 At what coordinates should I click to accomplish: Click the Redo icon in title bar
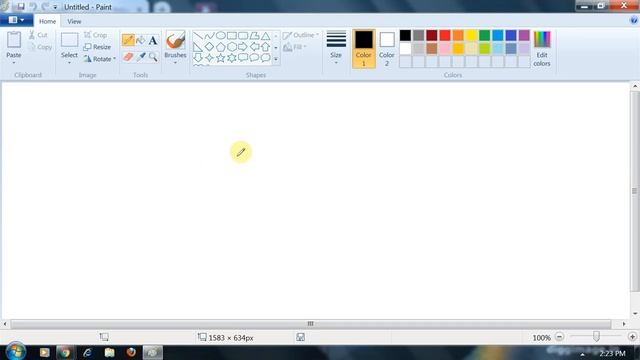point(45,7)
